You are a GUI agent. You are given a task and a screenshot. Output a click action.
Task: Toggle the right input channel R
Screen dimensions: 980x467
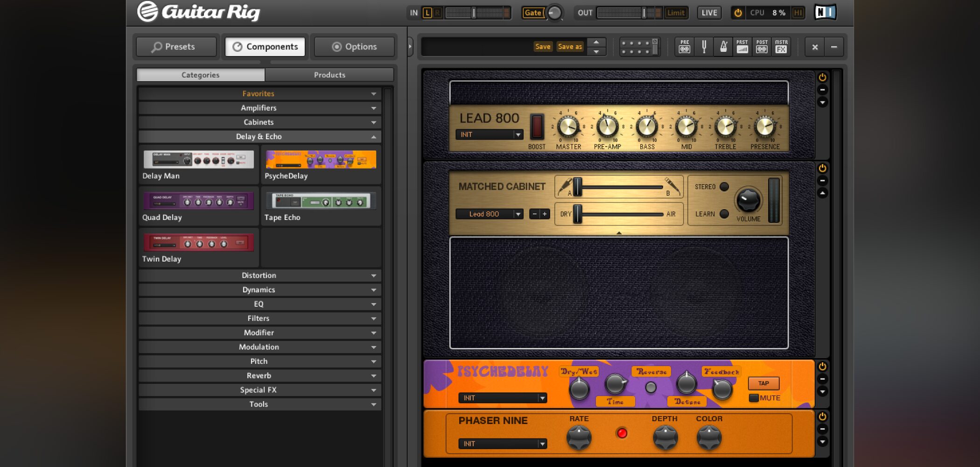click(x=437, y=13)
